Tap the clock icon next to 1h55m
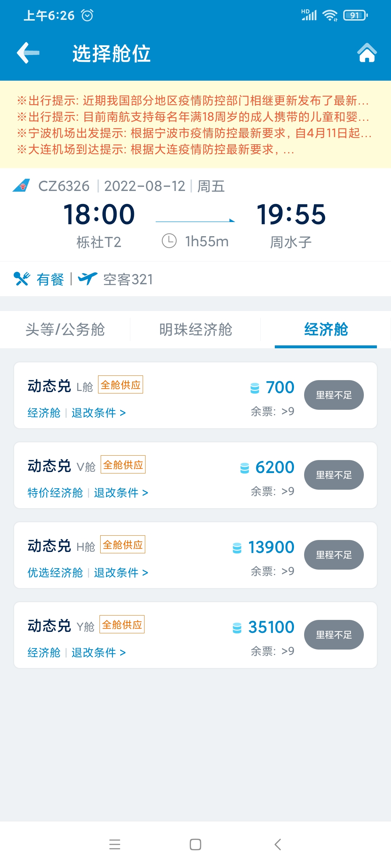 [x=169, y=241]
